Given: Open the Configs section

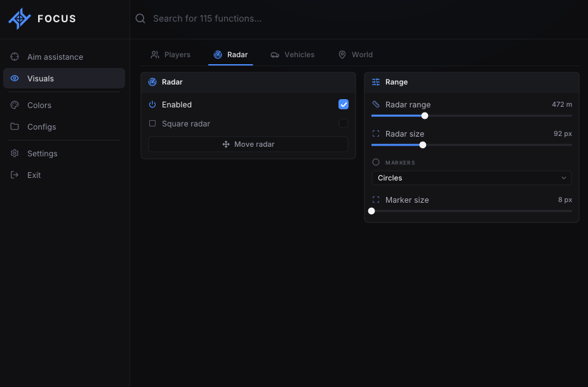Looking at the screenshot, I should tap(64, 126).
